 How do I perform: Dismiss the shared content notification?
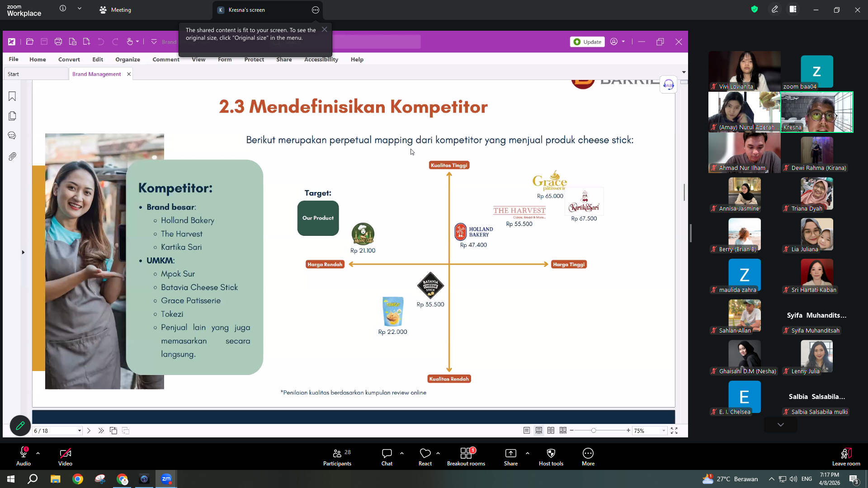325,29
